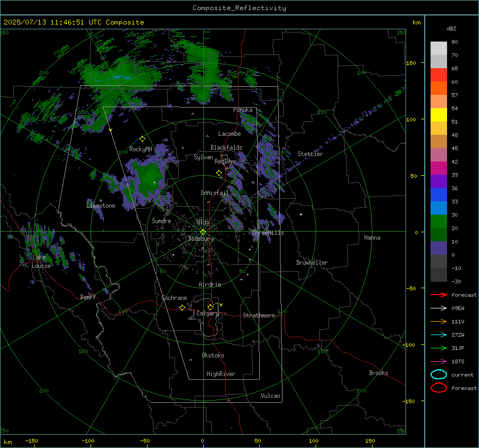Select the 33 dBZ blue color swatch

439,194
